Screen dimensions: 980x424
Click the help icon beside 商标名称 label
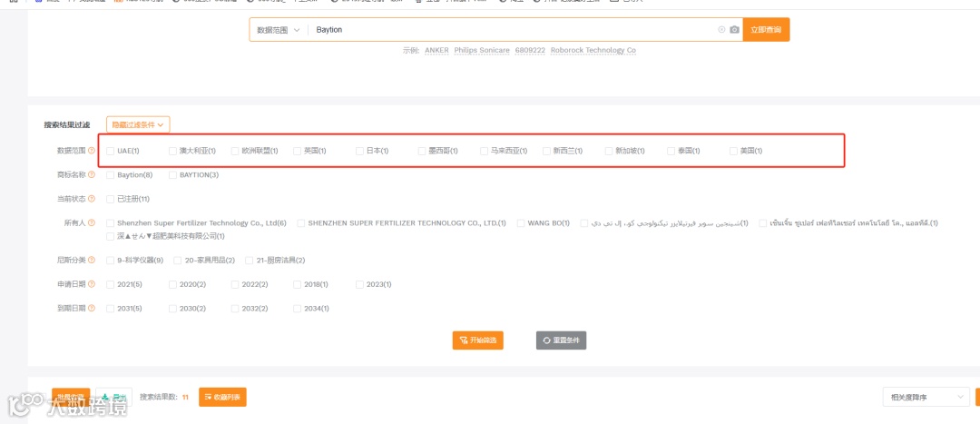tap(92, 174)
